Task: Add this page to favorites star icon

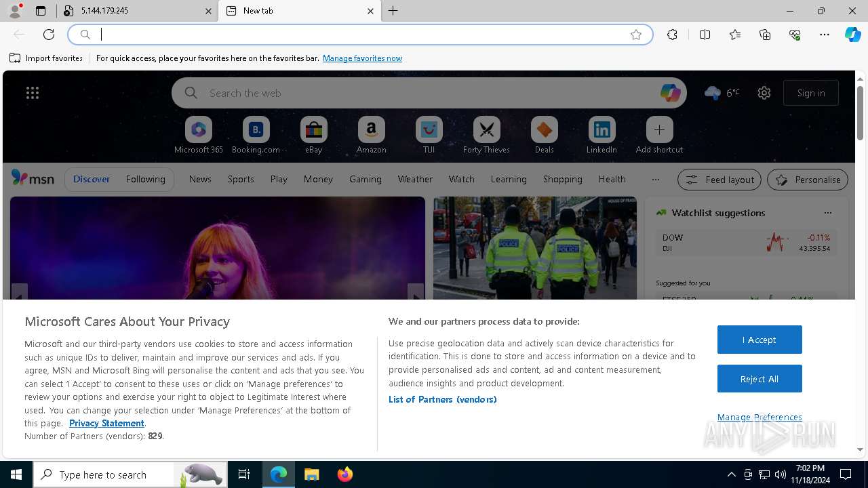Action: (636, 35)
